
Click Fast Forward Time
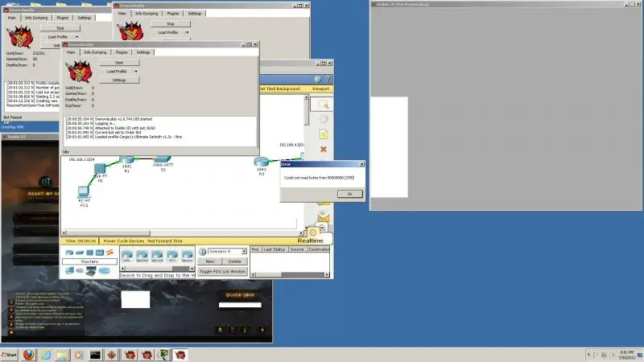(x=165, y=241)
